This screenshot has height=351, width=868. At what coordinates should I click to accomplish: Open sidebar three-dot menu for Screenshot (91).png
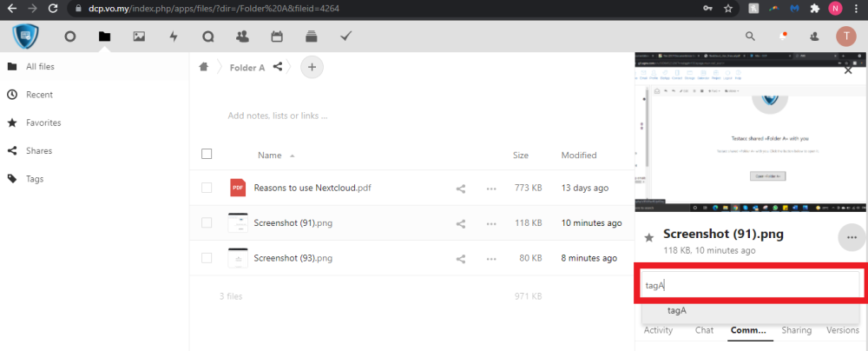[x=850, y=237]
